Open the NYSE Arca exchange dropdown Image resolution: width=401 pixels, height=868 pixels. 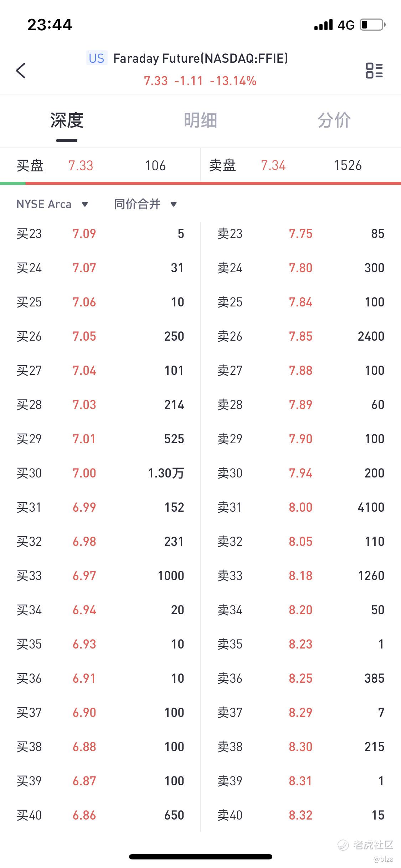52,204
